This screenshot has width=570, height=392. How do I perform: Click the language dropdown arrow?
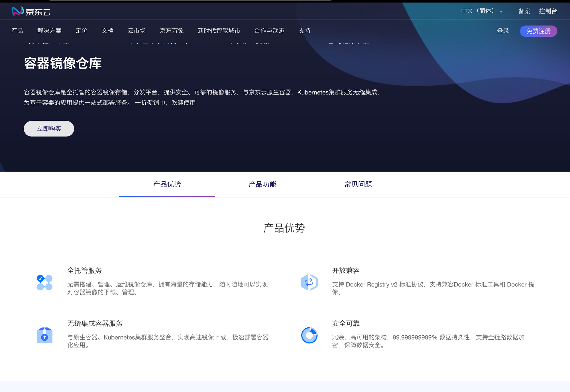click(501, 12)
